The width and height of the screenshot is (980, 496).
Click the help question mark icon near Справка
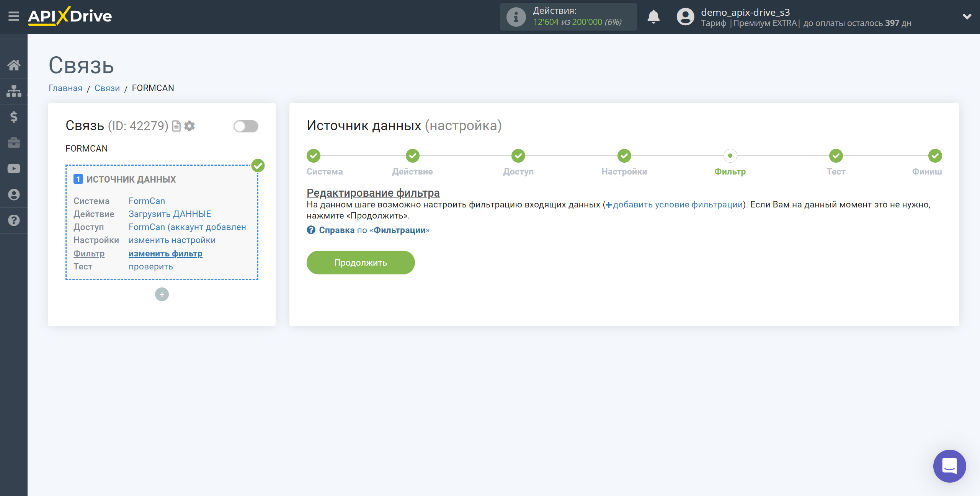[x=311, y=230]
